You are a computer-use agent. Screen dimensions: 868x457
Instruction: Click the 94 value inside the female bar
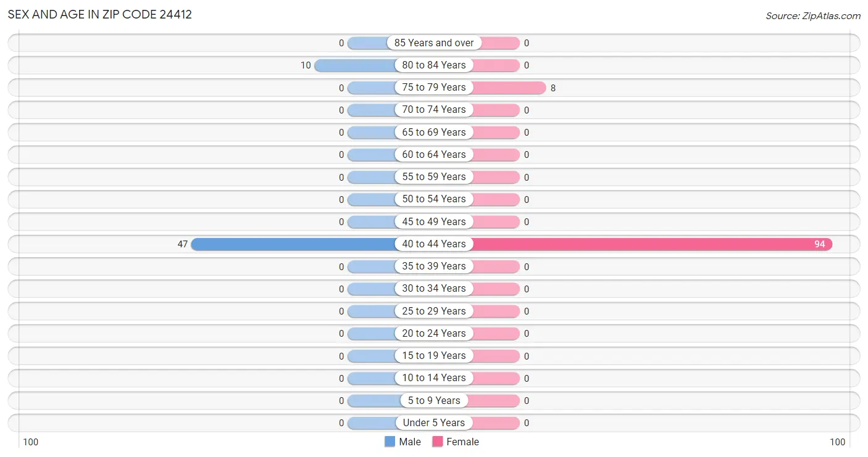[x=819, y=244]
